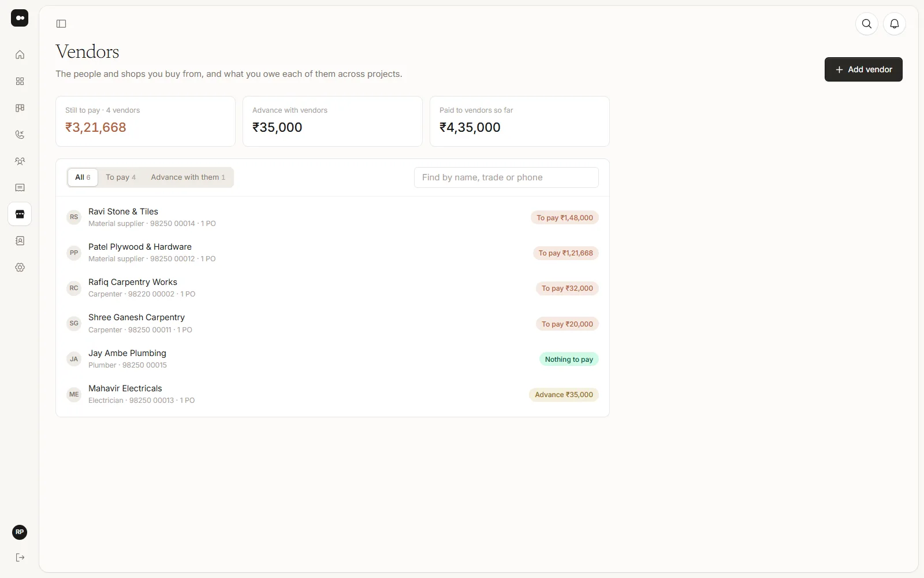This screenshot has height=578, width=924.
Task: Switch to Advance with them tab
Action: (188, 177)
